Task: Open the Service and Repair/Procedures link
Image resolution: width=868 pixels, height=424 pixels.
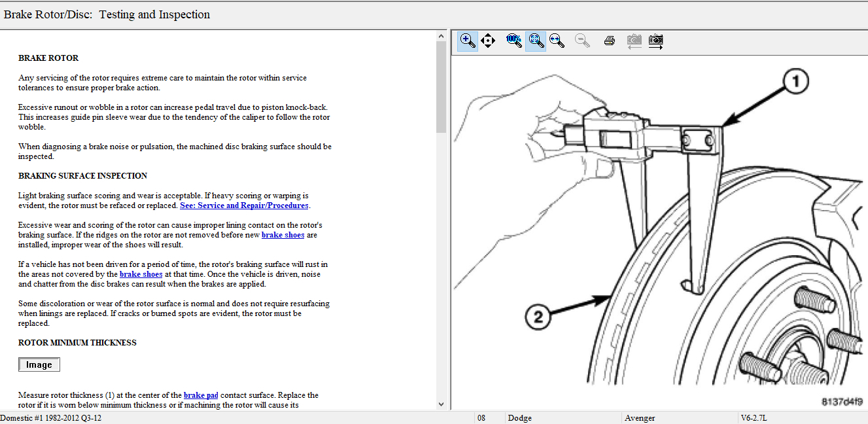Action: pyautogui.click(x=244, y=205)
